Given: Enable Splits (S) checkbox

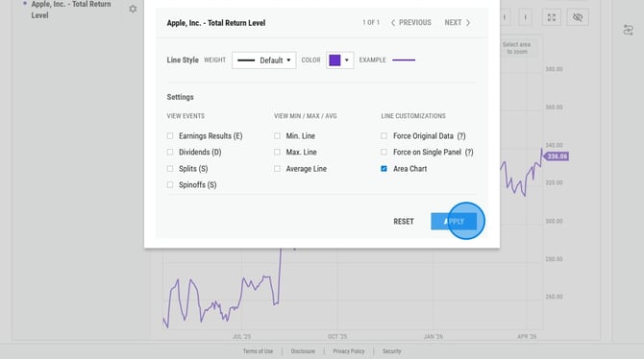Looking at the screenshot, I should 170,169.
